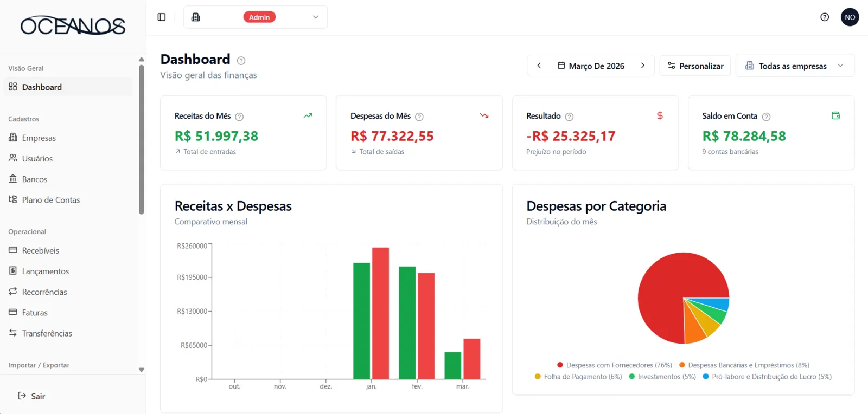This screenshot has width=868, height=414.
Task: Open the NO user avatar menu
Action: (850, 17)
